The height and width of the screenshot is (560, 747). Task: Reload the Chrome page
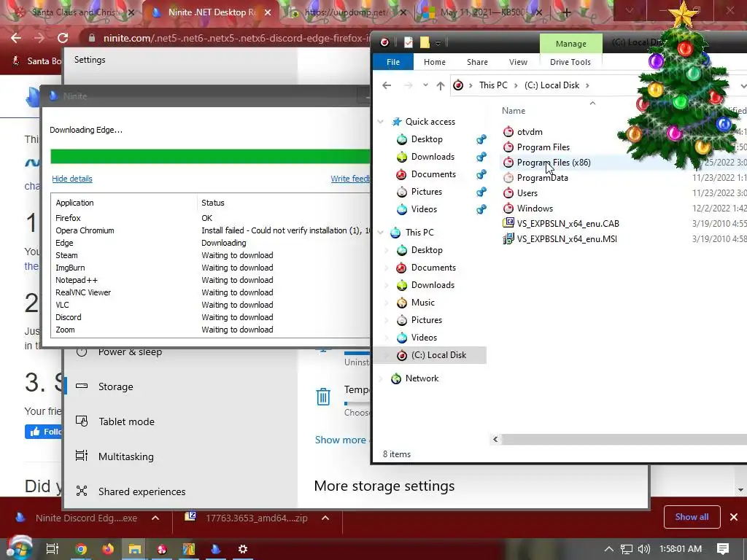click(x=63, y=38)
